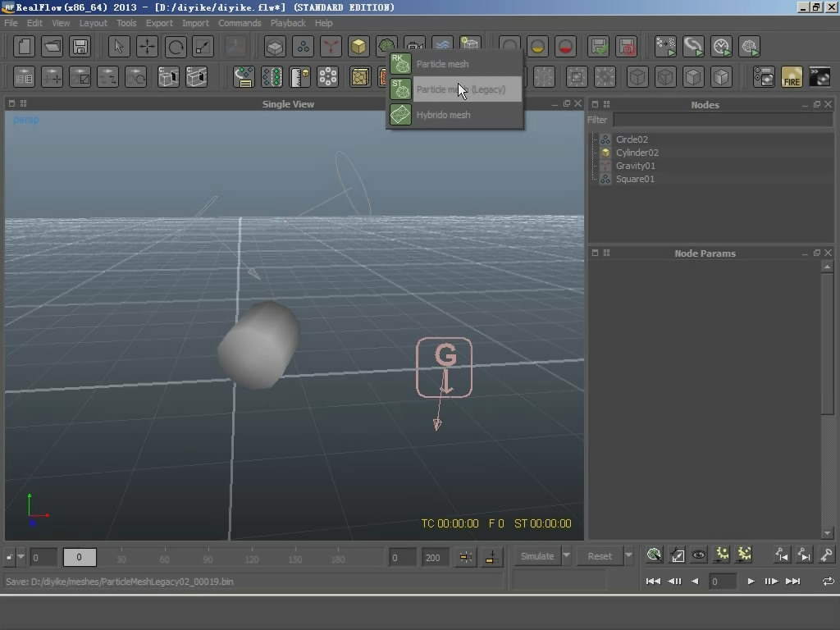Viewport: 840px width, 630px height.
Task: Choose Particle mesh (Legacy) from popup
Action: pyautogui.click(x=454, y=89)
